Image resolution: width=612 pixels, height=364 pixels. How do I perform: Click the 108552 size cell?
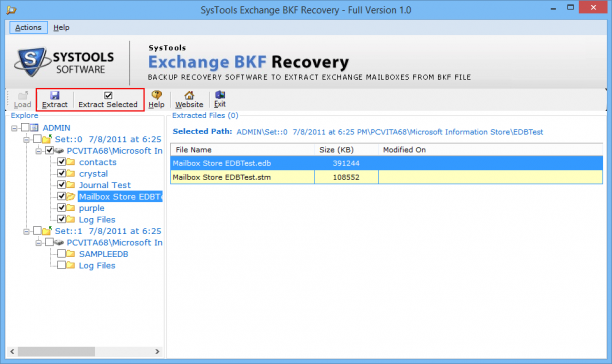point(346,177)
